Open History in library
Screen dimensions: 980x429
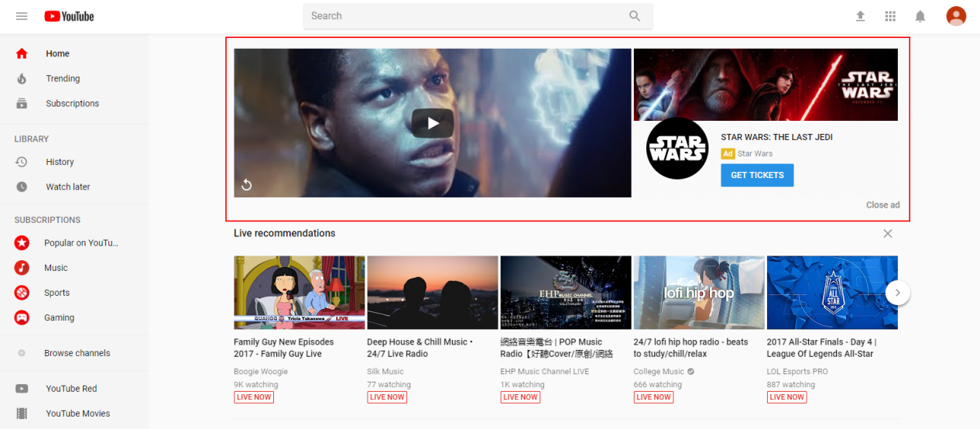click(x=60, y=162)
